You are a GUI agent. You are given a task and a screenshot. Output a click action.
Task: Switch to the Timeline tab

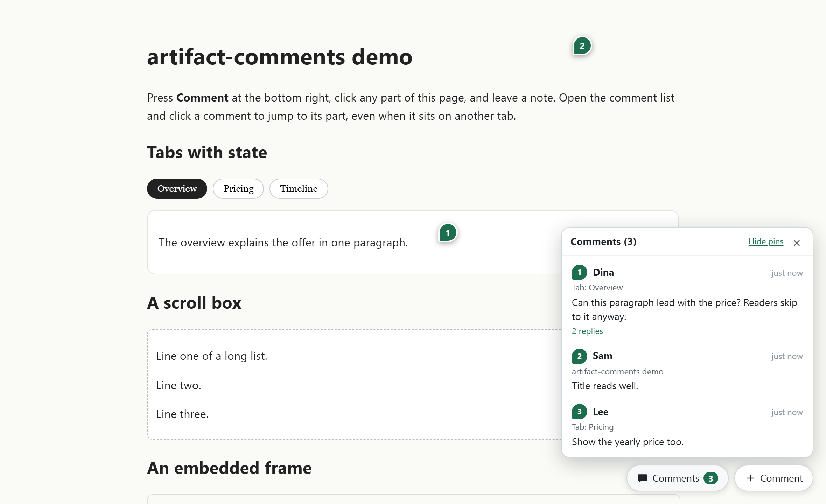coord(299,189)
